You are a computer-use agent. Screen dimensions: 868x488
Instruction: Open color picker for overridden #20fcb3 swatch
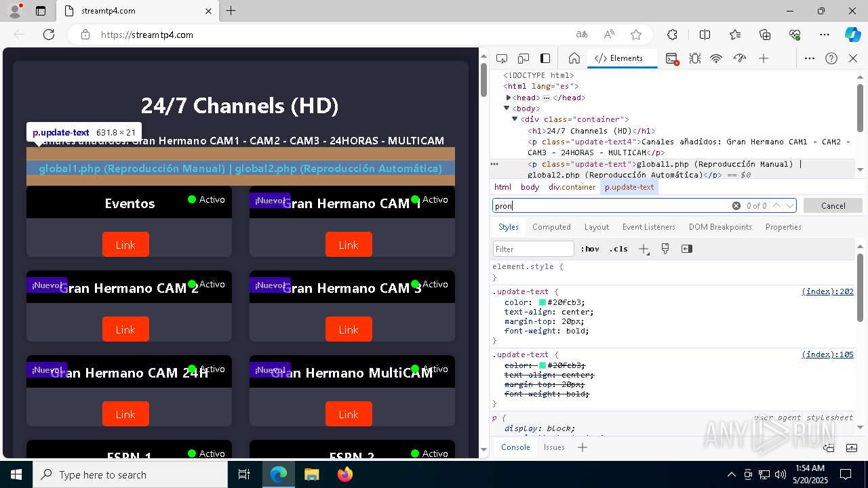click(542, 365)
